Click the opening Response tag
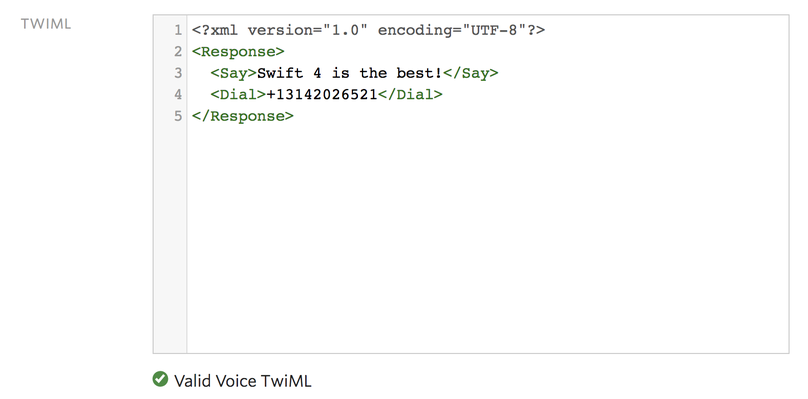Screen dimensions: 808x399 [x=238, y=52]
